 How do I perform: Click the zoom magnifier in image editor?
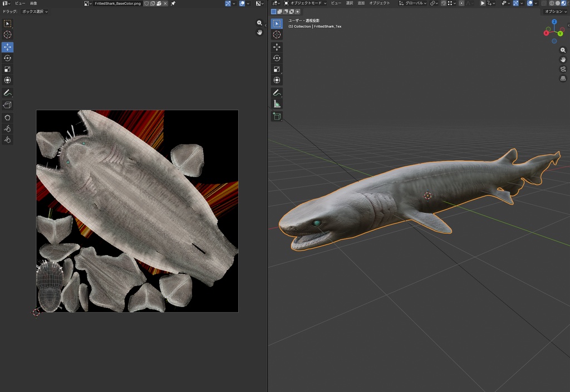tap(259, 23)
